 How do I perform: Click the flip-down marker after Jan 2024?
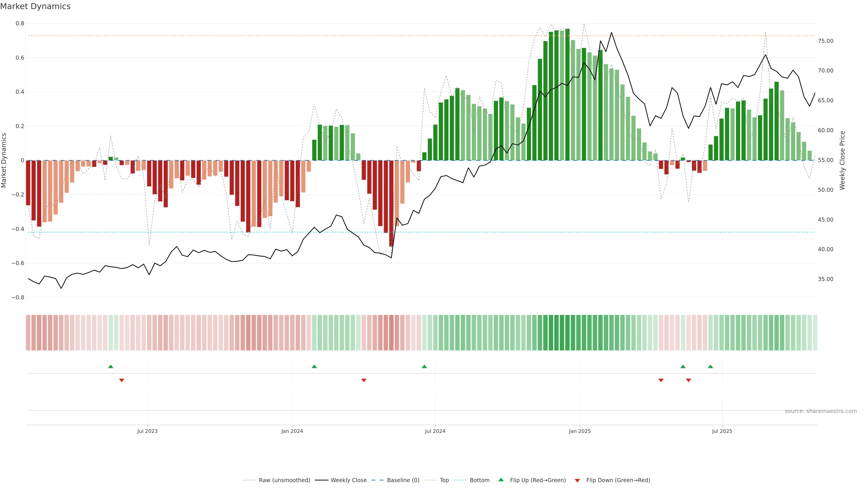pyautogui.click(x=363, y=380)
